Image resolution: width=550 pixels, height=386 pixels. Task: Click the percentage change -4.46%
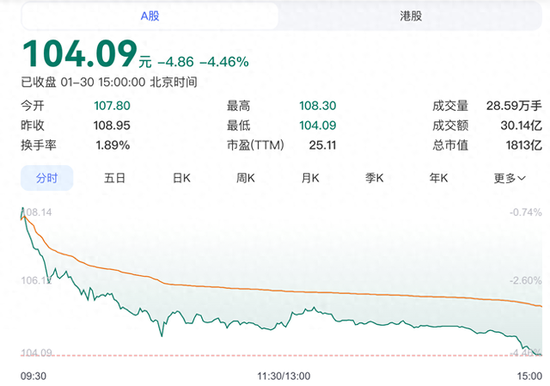[224, 62]
